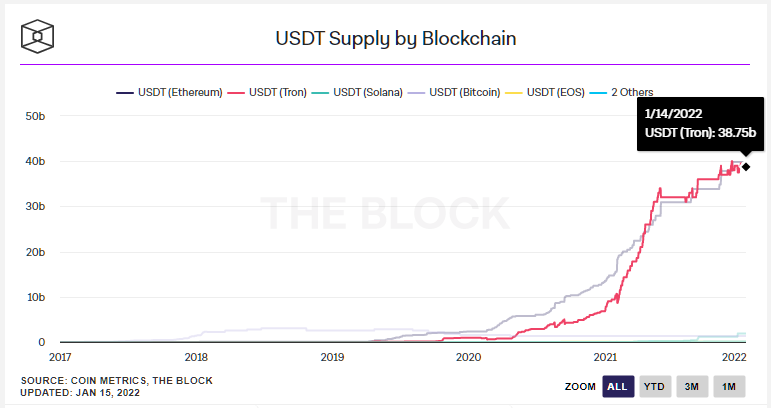Zoom chart to 3M range
The image size is (771, 408).
(692, 387)
